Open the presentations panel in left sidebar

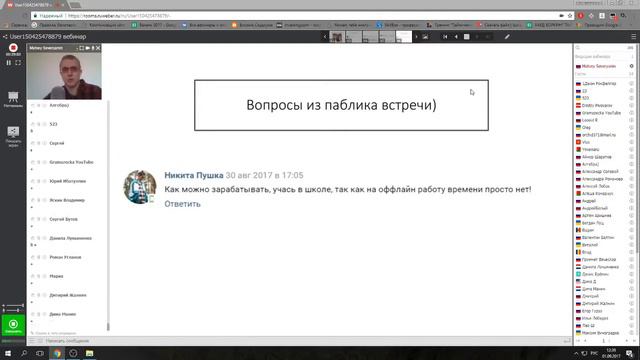[x=13, y=99]
